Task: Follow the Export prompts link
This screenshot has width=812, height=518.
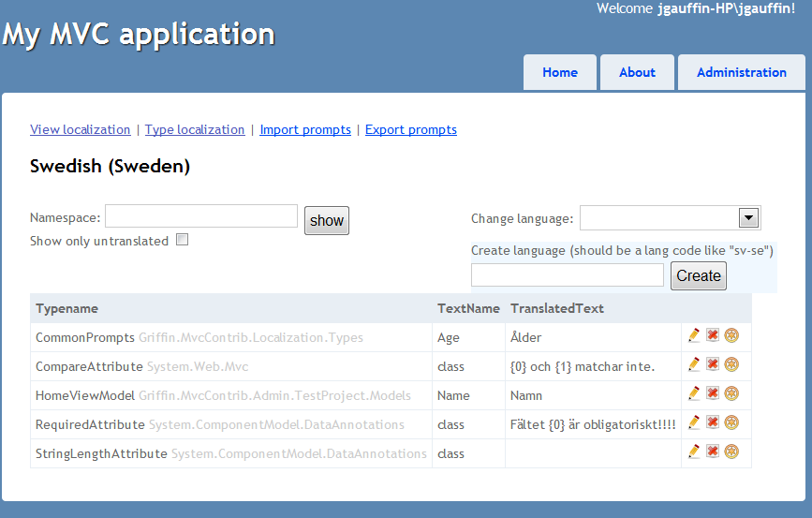Action: (x=410, y=129)
